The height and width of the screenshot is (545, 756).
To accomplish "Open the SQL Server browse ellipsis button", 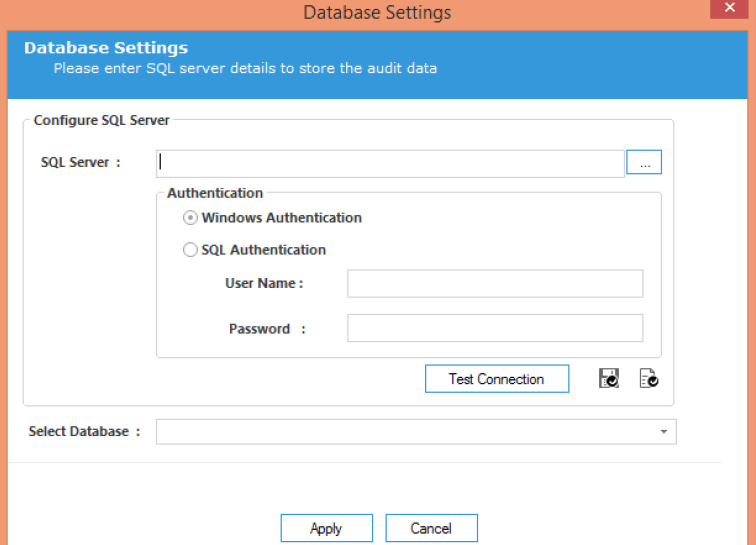I will pyautogui.click(x=644, y=162).
